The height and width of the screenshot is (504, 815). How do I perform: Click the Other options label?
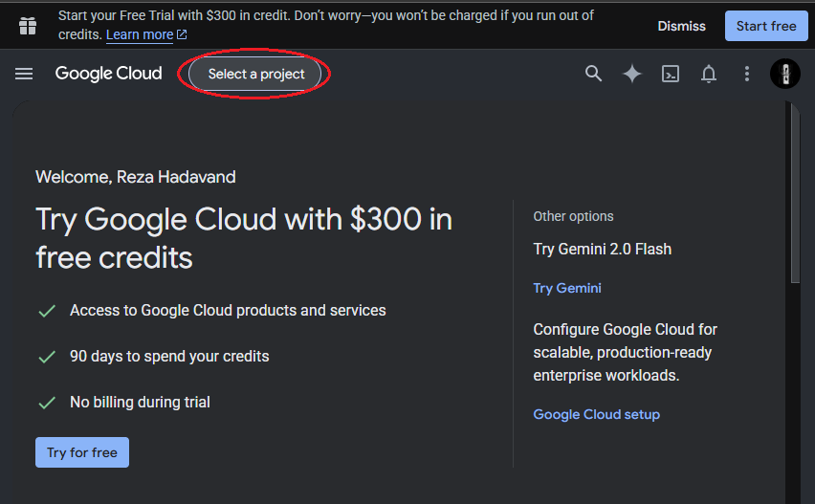(573, 216)
